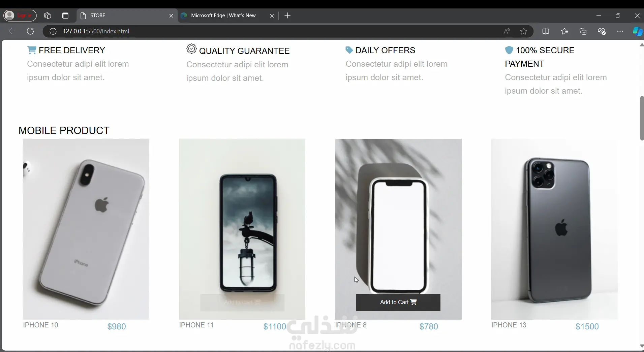644x352 pixels.
Task: Click the address bar showing 127.0.0.1:5500/index.html
Action: coord(270,31)
